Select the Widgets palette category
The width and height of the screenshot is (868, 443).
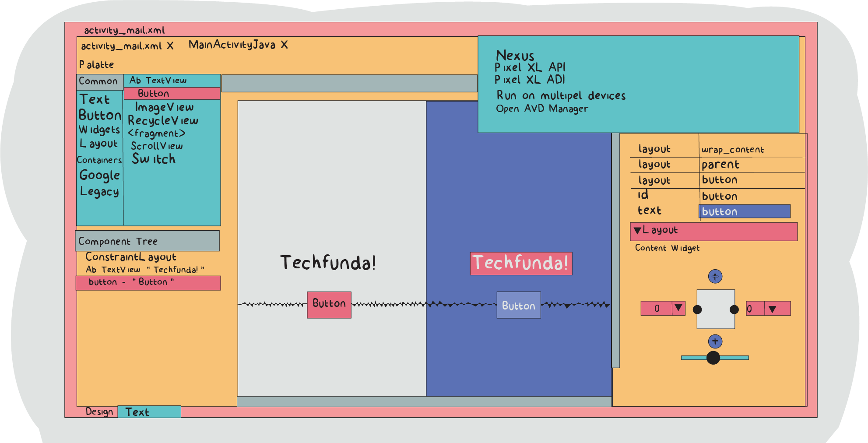(99, 130)
